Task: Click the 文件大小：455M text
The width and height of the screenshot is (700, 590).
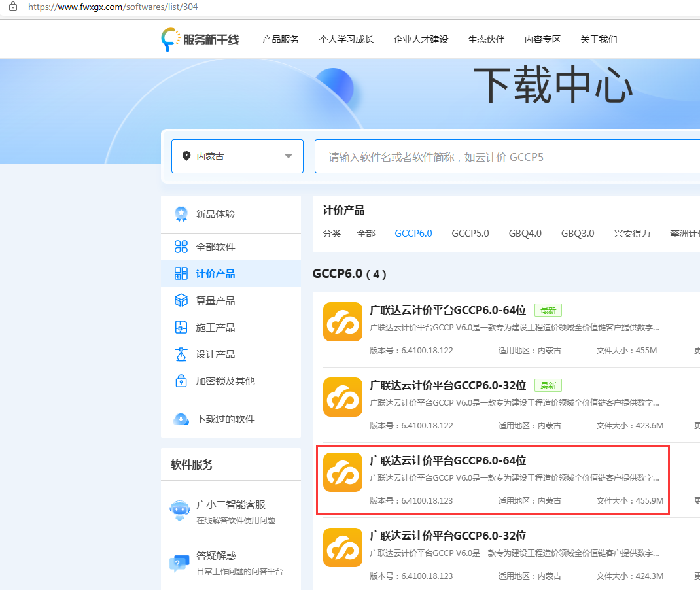Action: tap(626, 351)
